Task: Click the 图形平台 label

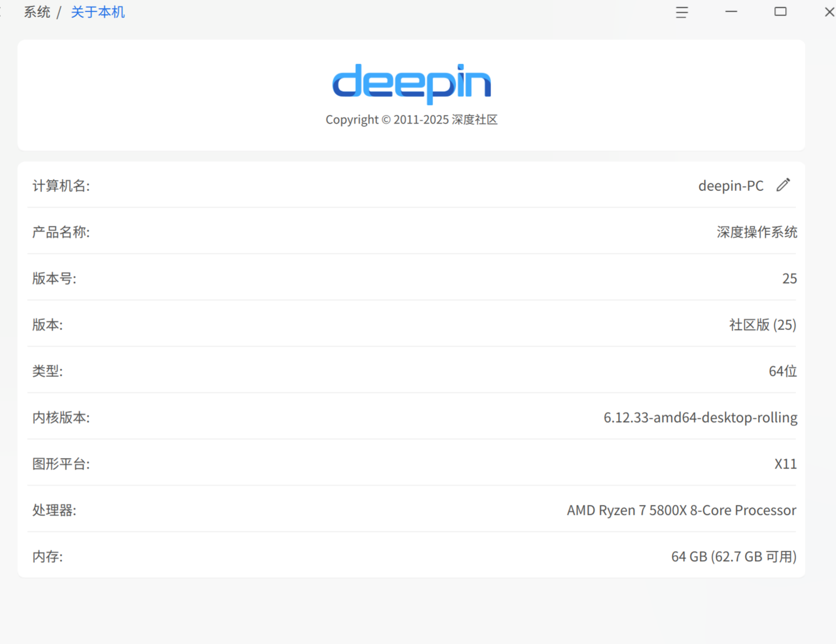Action: (61, 464)
